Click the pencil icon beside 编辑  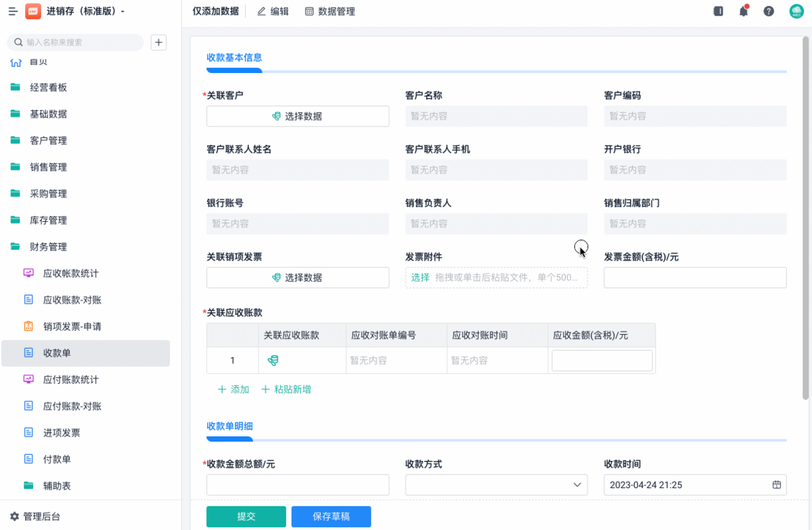click(x=261, y=12)
